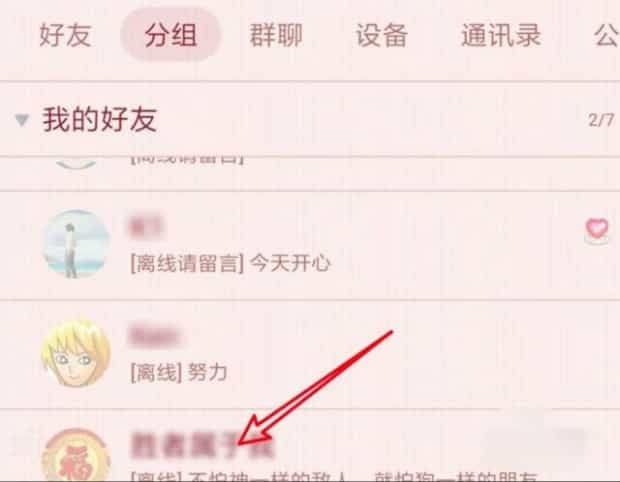Select the friend pointed to by red arrow

coord(310,446)
